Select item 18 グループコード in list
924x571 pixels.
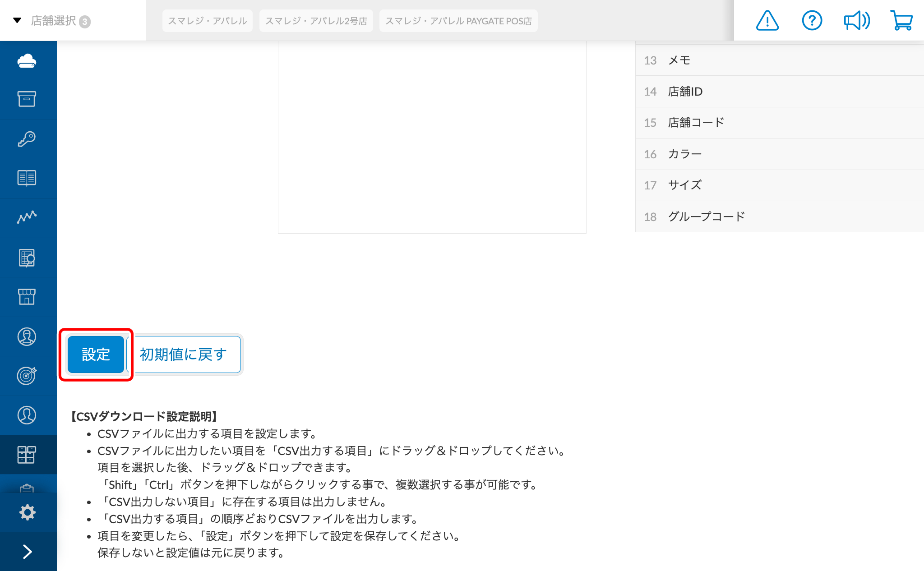click(780, 216)
